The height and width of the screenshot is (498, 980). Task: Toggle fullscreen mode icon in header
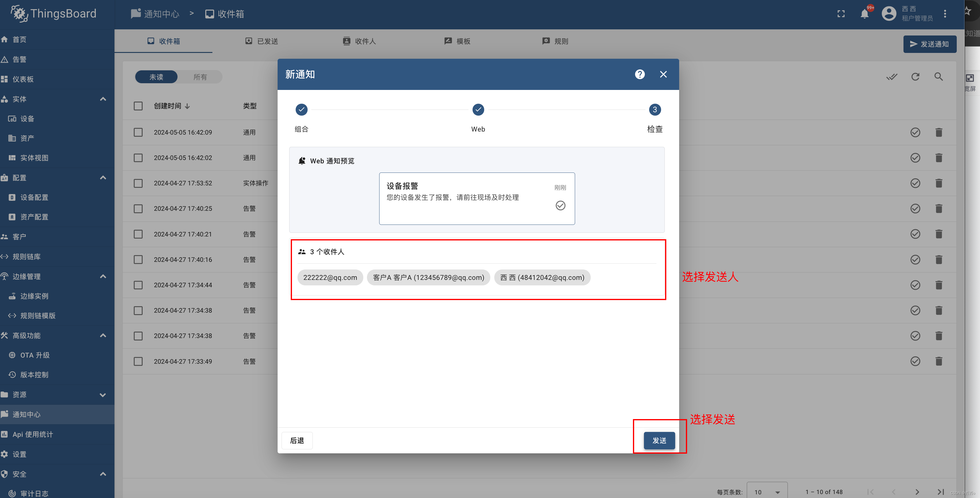pyautogui.click(x=841, y=14)
